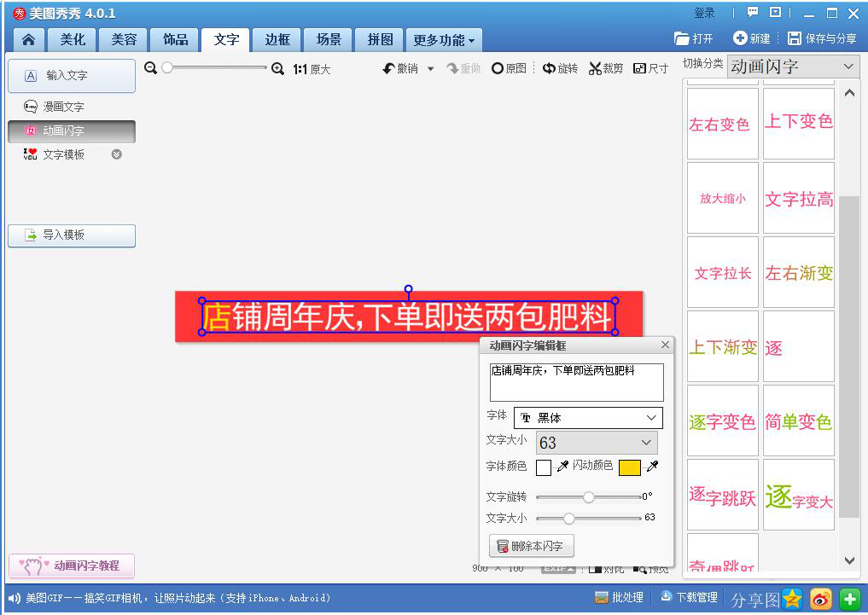868x615 pixels.
Task: Choose 文字拉长 flash style
Action: [x=722, y=272]
